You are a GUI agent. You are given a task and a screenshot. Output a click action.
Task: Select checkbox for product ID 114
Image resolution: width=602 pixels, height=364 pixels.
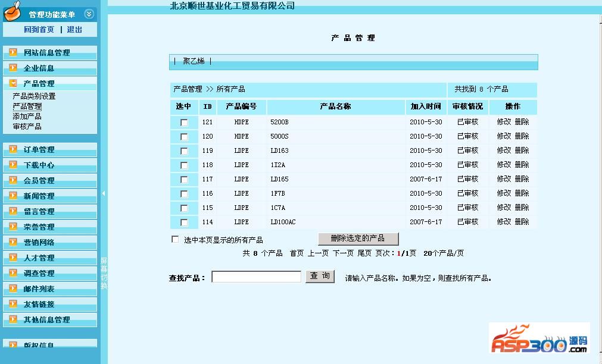(184, 222)
